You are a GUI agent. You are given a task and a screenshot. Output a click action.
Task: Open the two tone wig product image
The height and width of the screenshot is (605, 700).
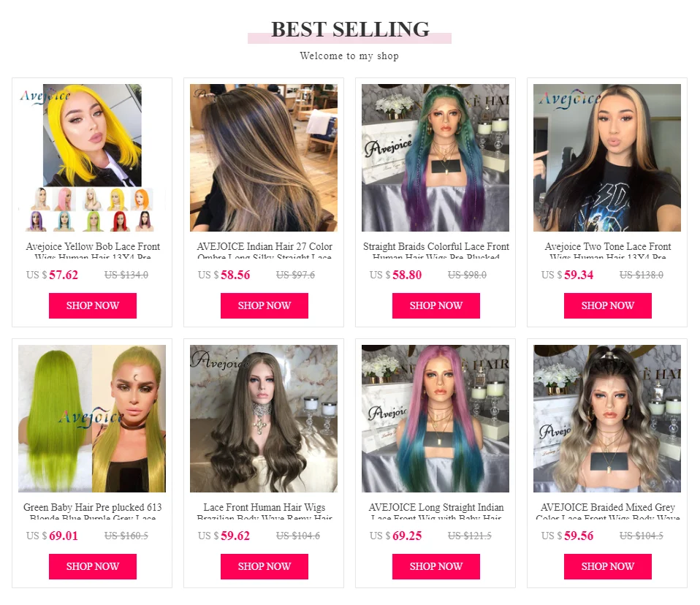607,158
